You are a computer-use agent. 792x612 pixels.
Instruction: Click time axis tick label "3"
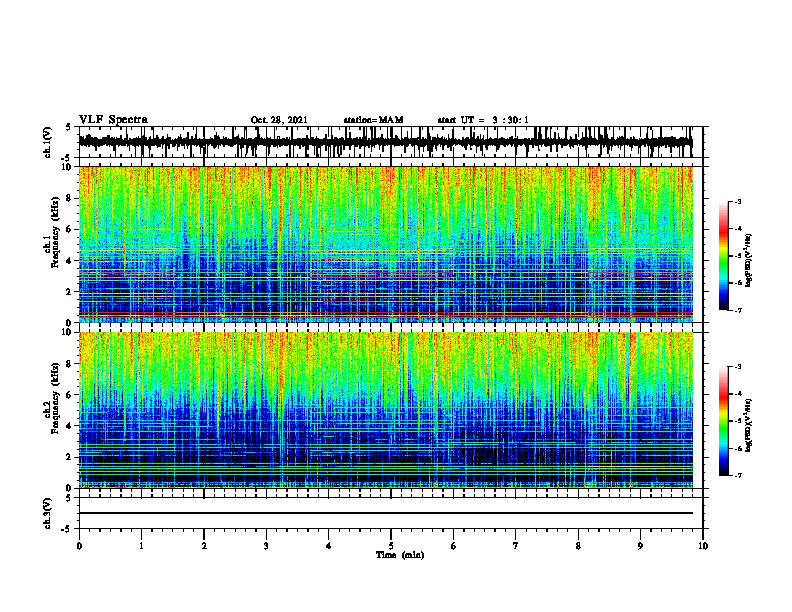point(266,546)
